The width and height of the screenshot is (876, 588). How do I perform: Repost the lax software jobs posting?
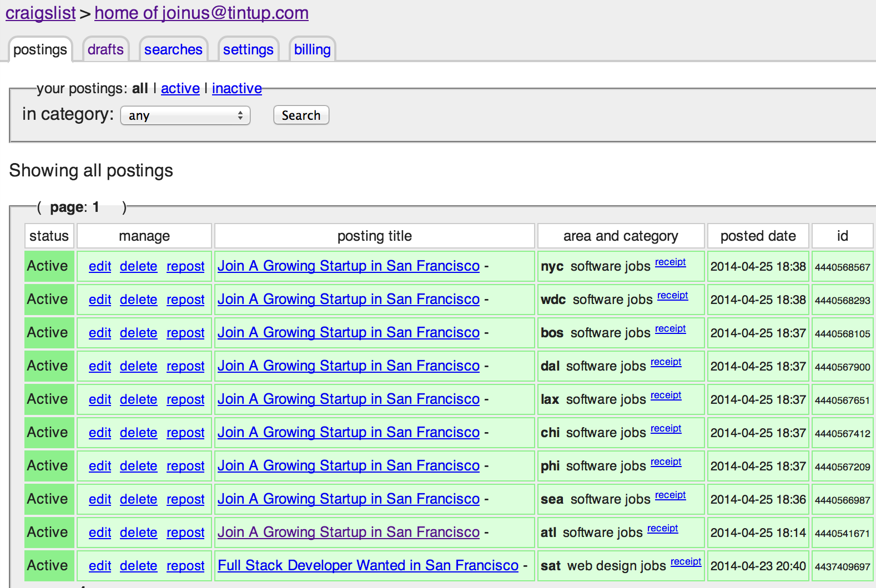click(x=185, y=399)
